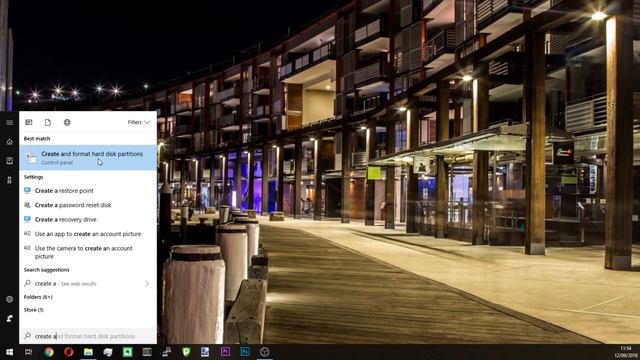The width and height of the screenshot is (640, 360).
Task: Open File Explorer from taskbar
Action: point(88,352)
